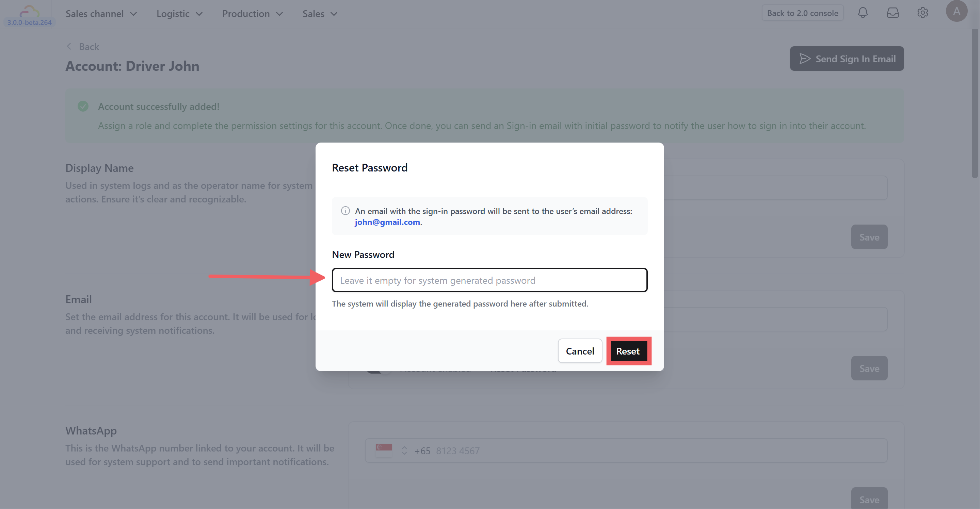980x509 pixels.
Task: Click the Singapore flag icon
Action: [384, 450]
